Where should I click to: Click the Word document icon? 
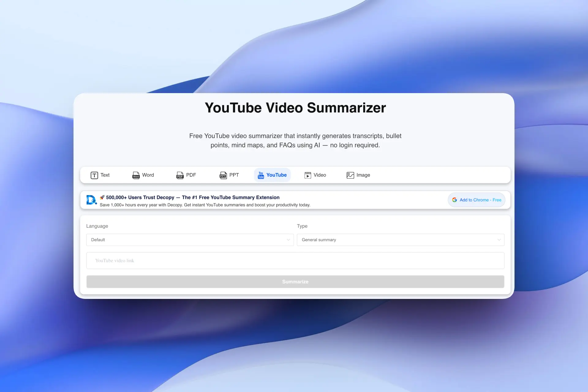(x=136, y=175)
